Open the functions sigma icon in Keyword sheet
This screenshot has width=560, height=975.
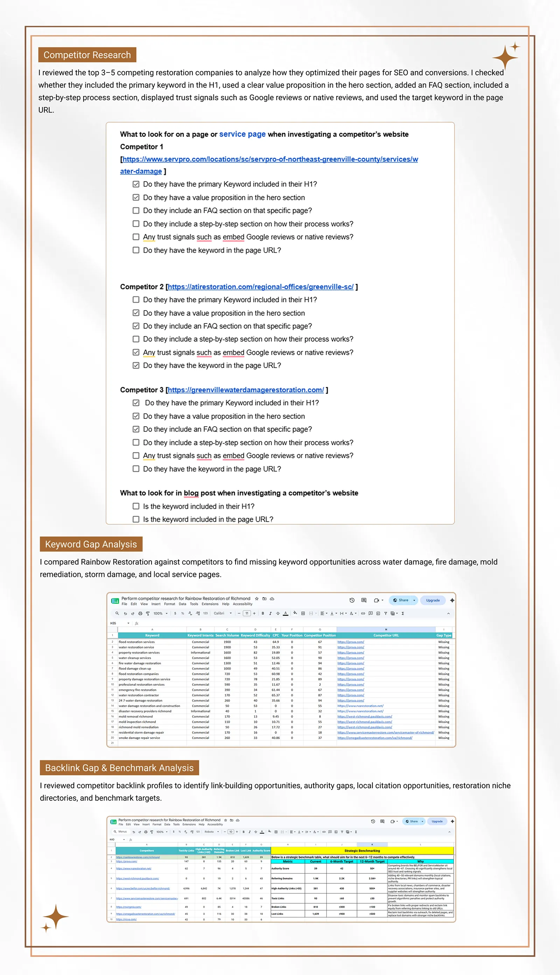pyautogui.click(x=403, y=613)
